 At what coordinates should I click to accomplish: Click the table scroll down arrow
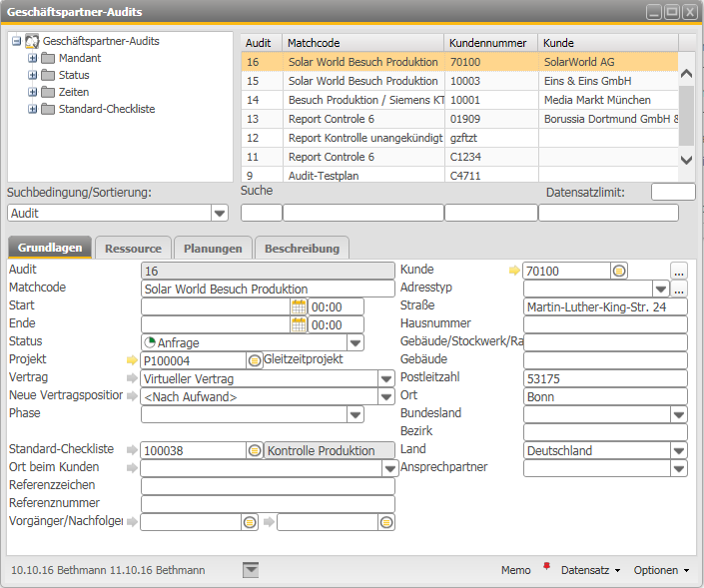(x=686, y=160)
